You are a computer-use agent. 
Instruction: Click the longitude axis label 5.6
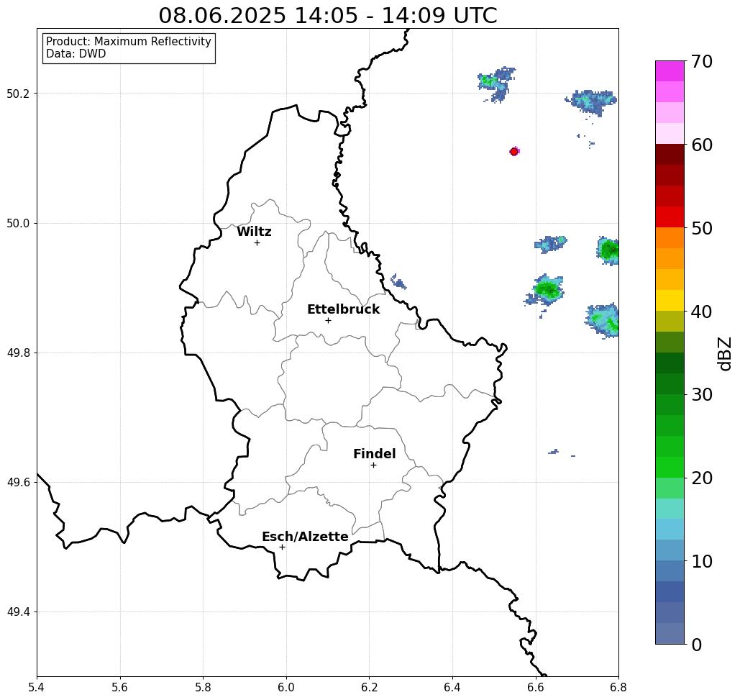120,687
